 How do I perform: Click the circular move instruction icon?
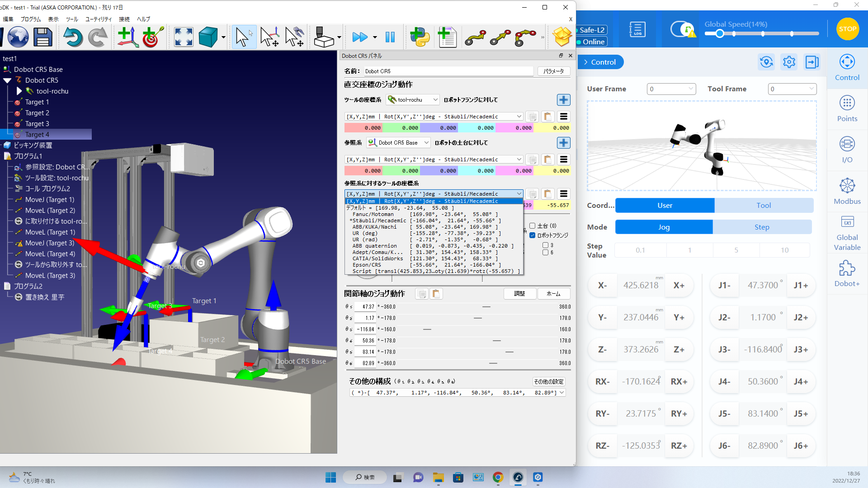[x=525, y=38]
